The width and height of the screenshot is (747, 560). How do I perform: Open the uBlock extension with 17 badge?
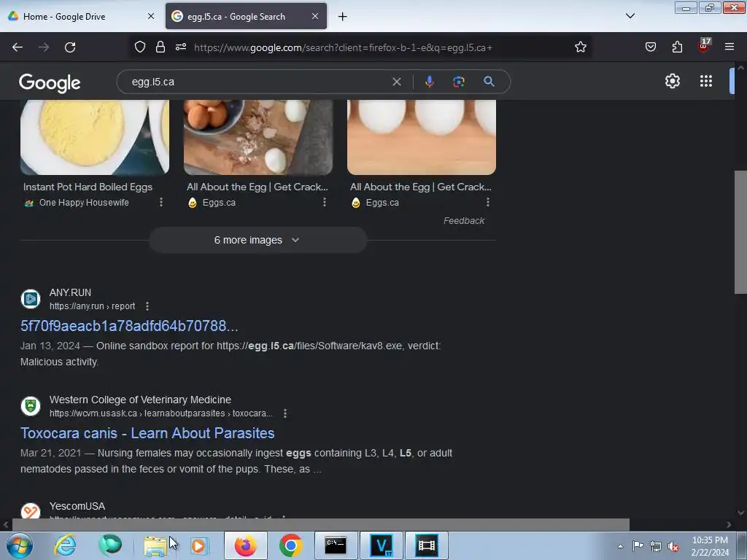tap(704, 45)
